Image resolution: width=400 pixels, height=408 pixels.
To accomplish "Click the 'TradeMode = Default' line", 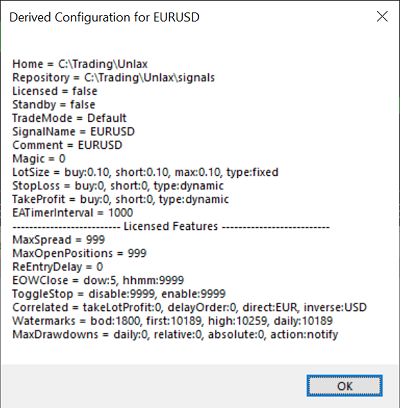I will 69,118.
